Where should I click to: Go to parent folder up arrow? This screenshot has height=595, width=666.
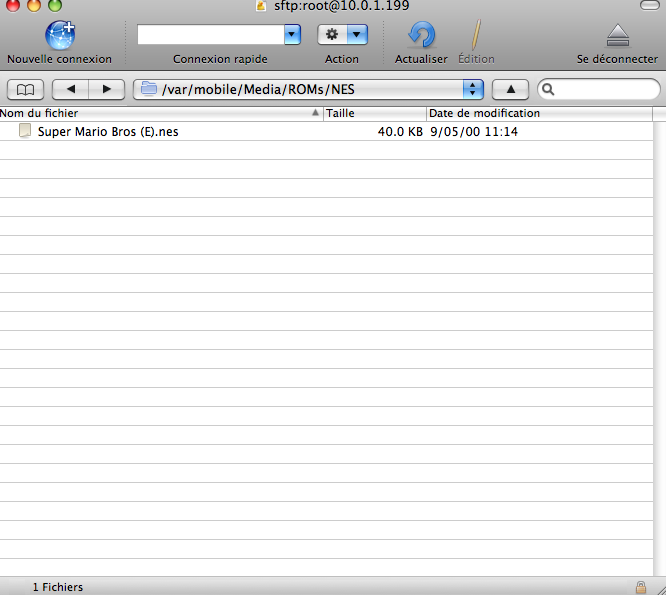click(511, 90)
